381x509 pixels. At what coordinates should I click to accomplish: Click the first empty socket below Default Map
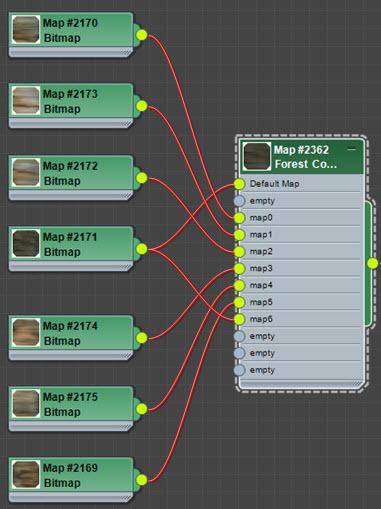[239, 201]
